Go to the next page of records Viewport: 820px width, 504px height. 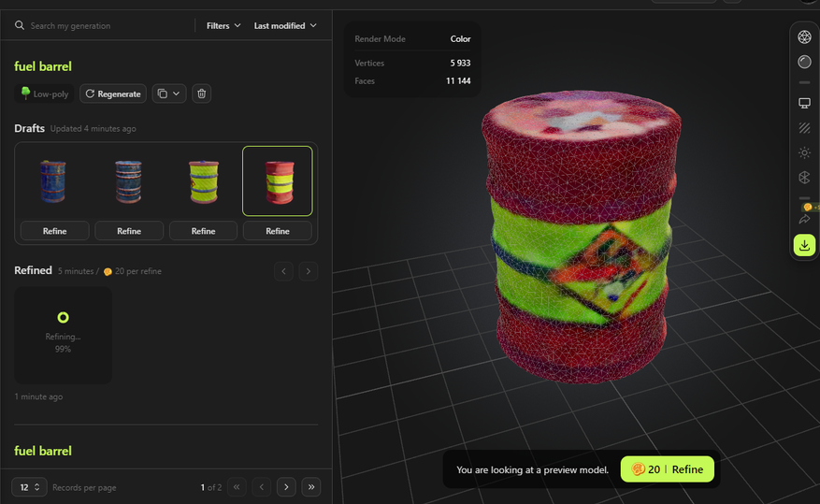click(x=287, y=487)
